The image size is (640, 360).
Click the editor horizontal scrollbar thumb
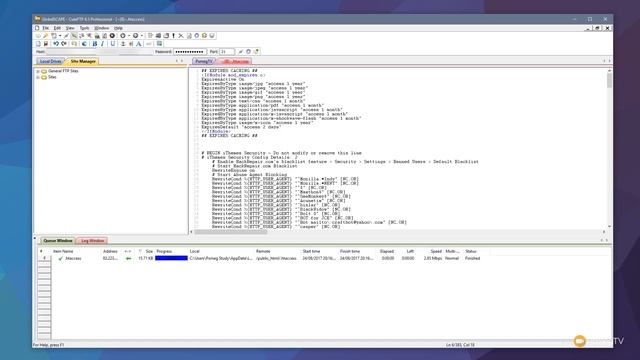click(231, 232)
